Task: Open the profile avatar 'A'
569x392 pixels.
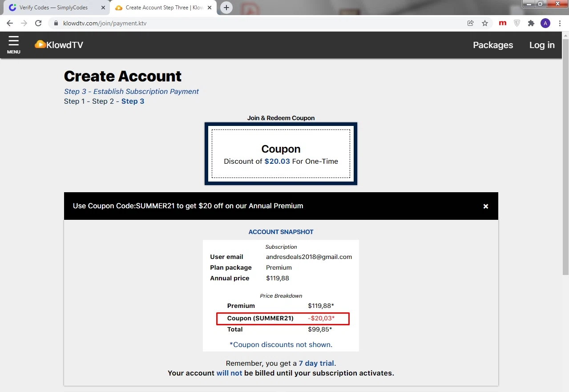Action: point(545,23)
